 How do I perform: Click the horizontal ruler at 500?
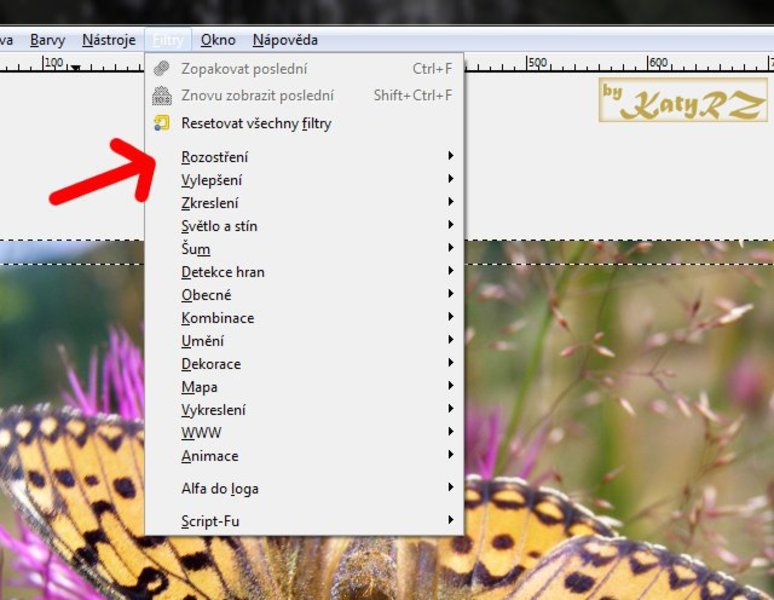(538, 63)
